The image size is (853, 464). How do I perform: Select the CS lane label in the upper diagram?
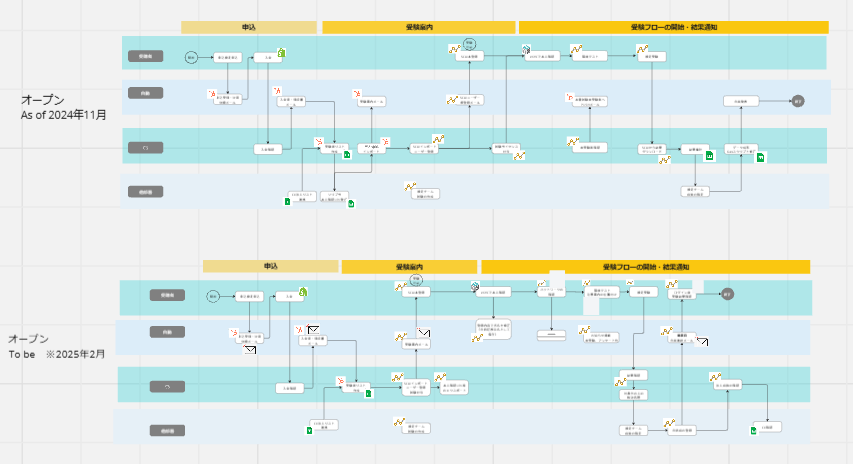pyautogui.click(x=146, y=148)
